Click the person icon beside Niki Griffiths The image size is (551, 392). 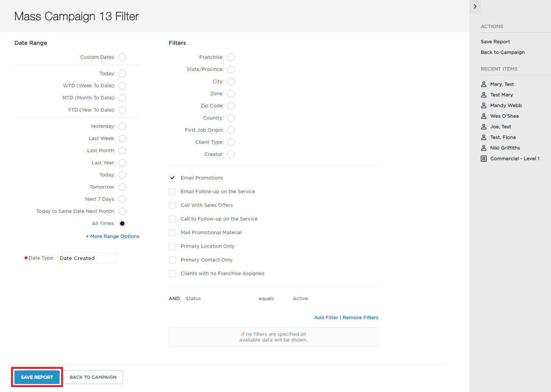484,148
